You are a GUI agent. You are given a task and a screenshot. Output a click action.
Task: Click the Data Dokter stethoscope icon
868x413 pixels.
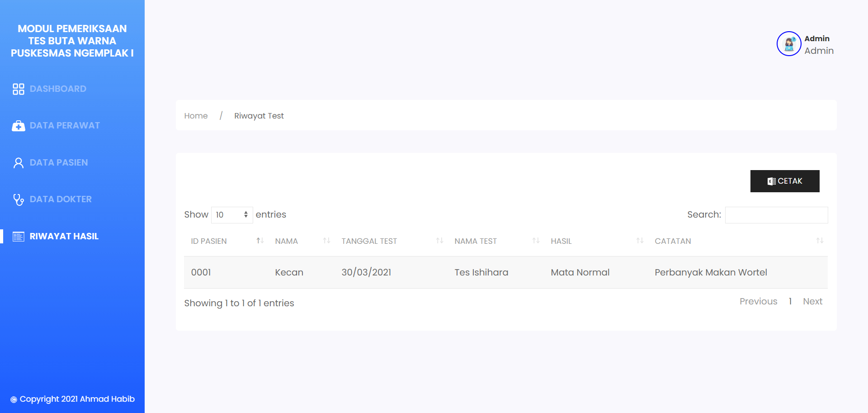(x=18, y=199)
